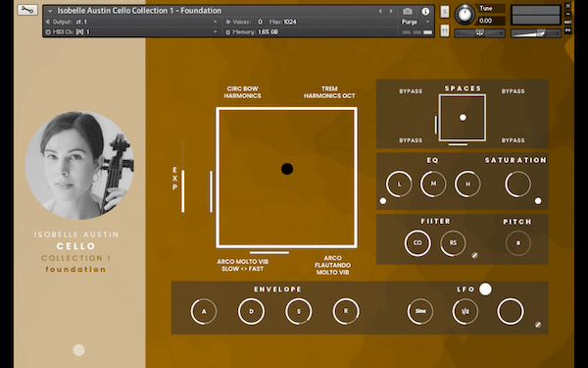The width and height of the screenshot is (588, 368).
Task: Toggle the LFO on/off switch
Action: pyautogui.click(x=485, y=289)
